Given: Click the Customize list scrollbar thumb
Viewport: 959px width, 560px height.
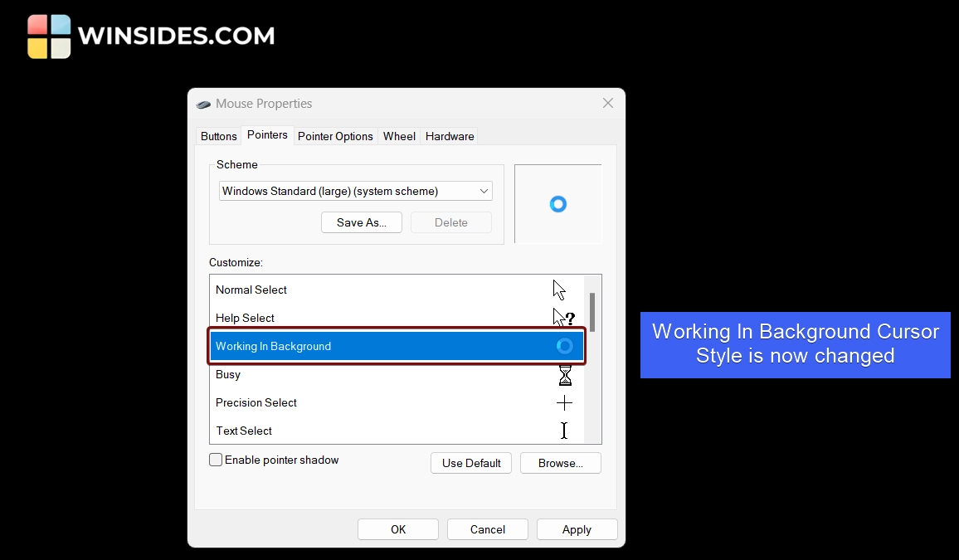Looking at the screenshot, I should point(592,313).
